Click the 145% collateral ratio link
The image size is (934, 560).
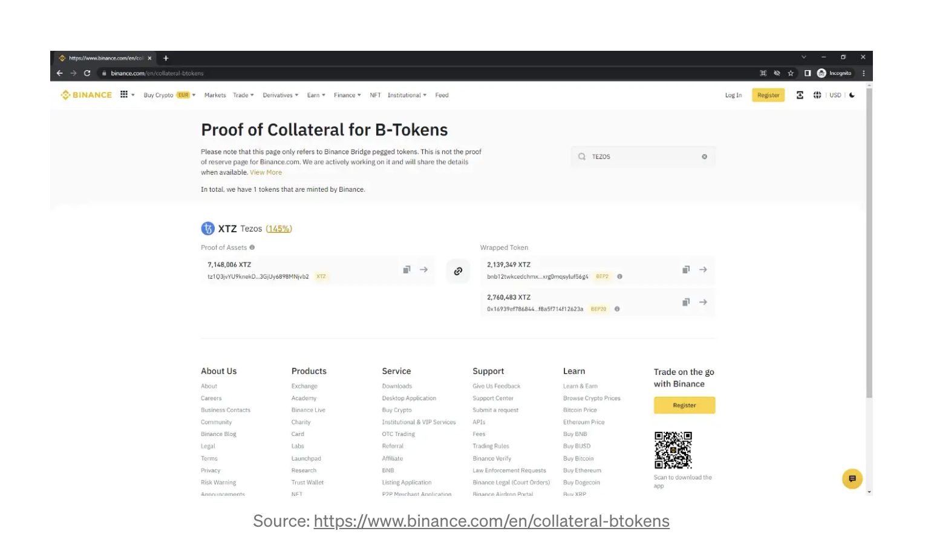[279, 229]
